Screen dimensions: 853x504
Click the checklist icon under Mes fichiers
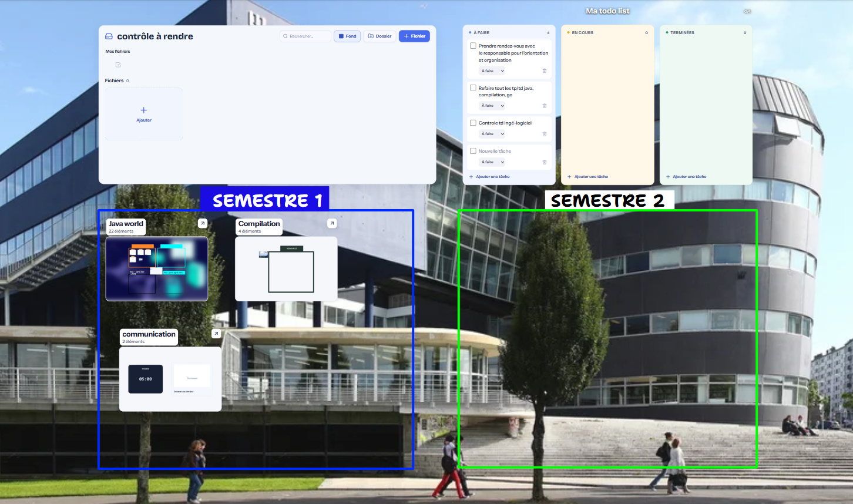point(118,65)
